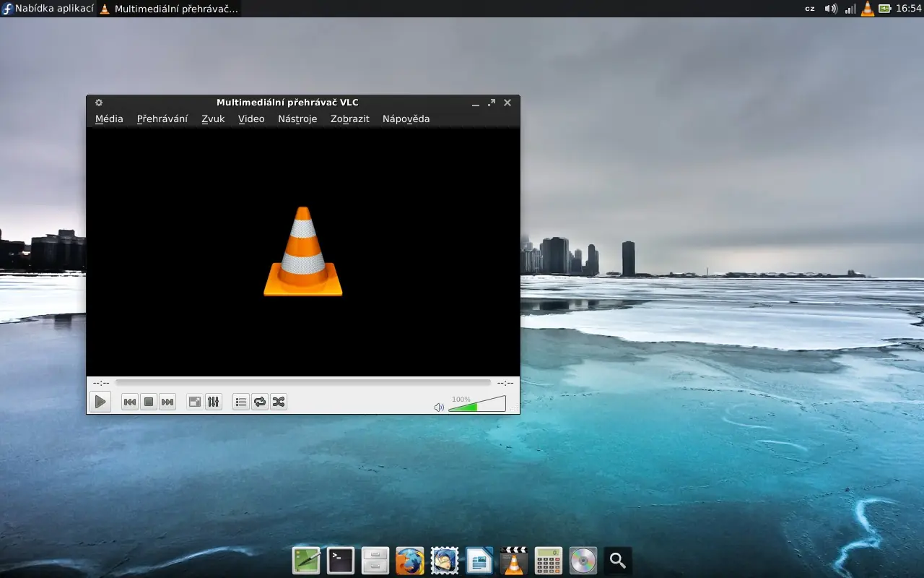Image resolution: width=924 pixels, height=578 pixels.
Task: Start the calculator from the dock
Action: coord(548,560)
